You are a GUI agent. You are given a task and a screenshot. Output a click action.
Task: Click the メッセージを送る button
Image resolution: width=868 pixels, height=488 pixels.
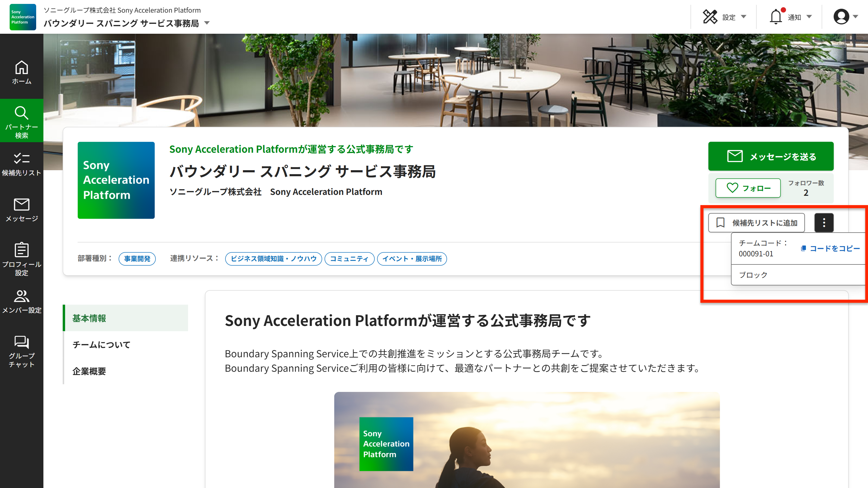(771, 156)
